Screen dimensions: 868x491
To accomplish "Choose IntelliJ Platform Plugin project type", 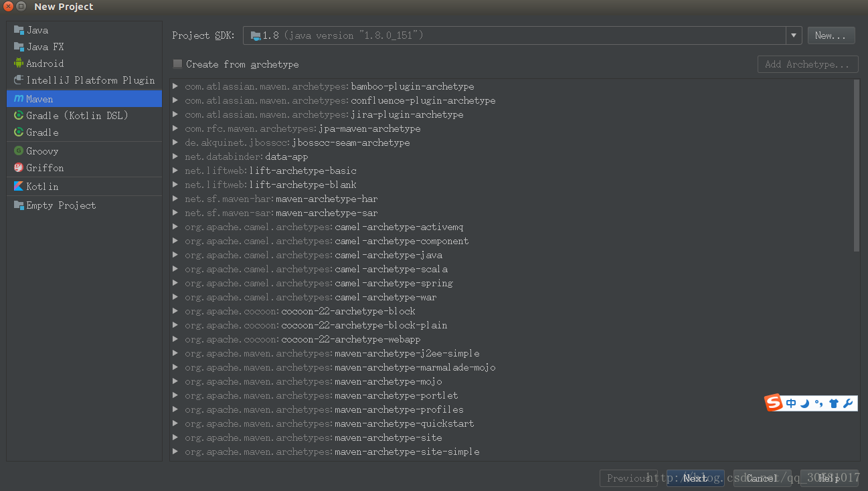I will [84, 80].
